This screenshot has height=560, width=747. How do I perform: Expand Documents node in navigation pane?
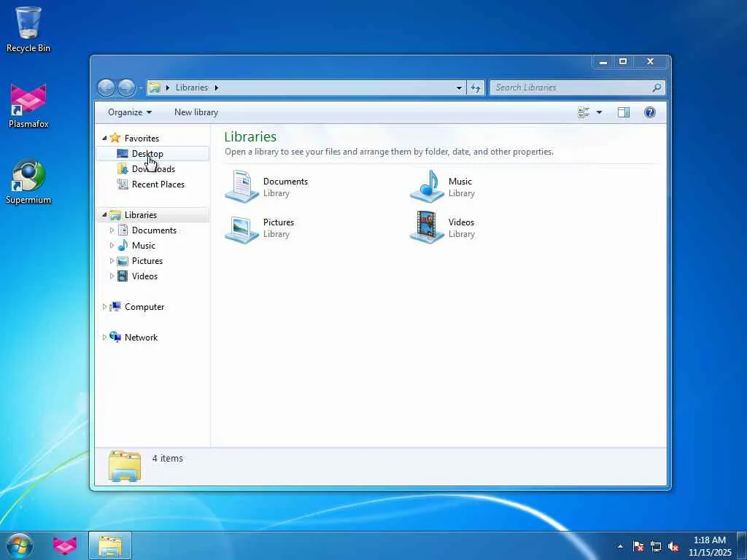(x=112, y=230)
